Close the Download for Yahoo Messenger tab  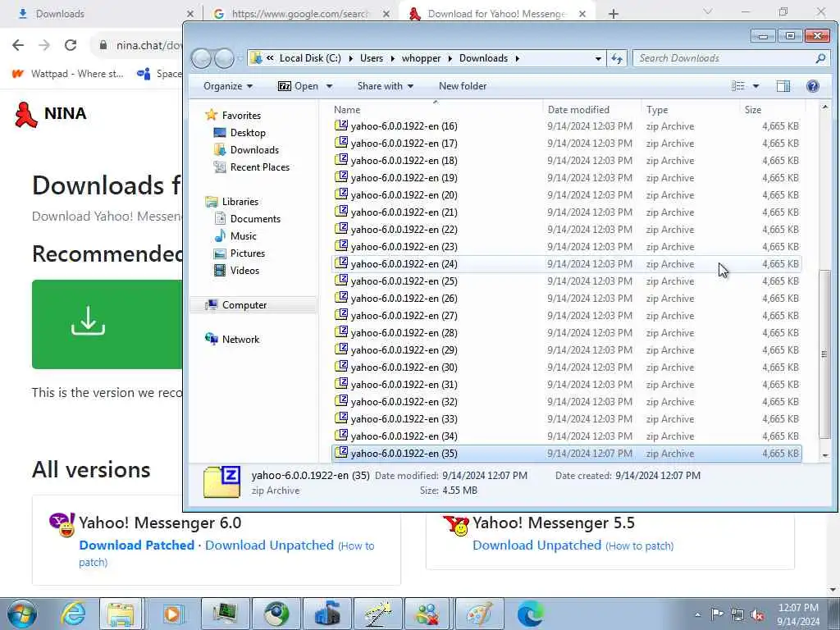582,14
